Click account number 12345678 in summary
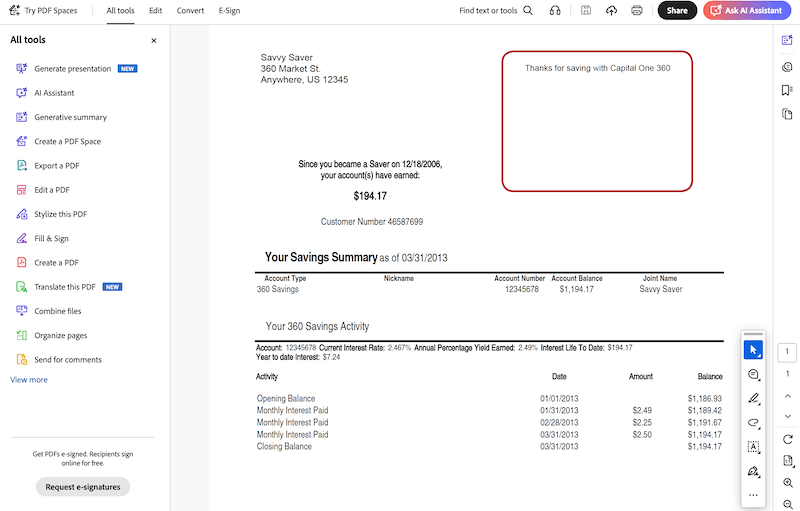The height and width of the screenshot is (511, 800). pos(522,289)
